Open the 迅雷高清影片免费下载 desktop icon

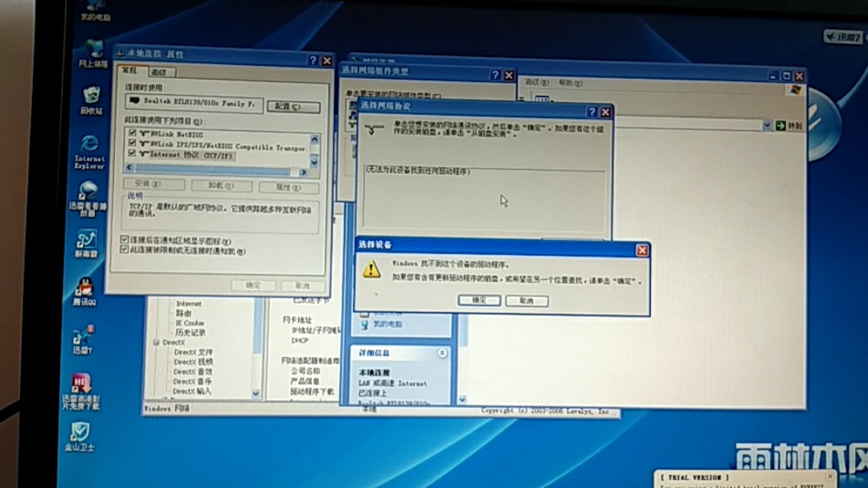(81, 392)
